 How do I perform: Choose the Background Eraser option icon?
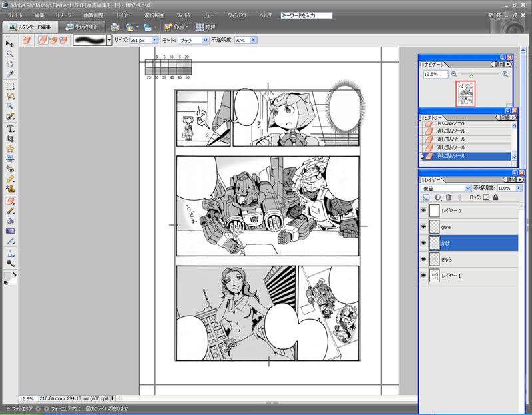53,40
